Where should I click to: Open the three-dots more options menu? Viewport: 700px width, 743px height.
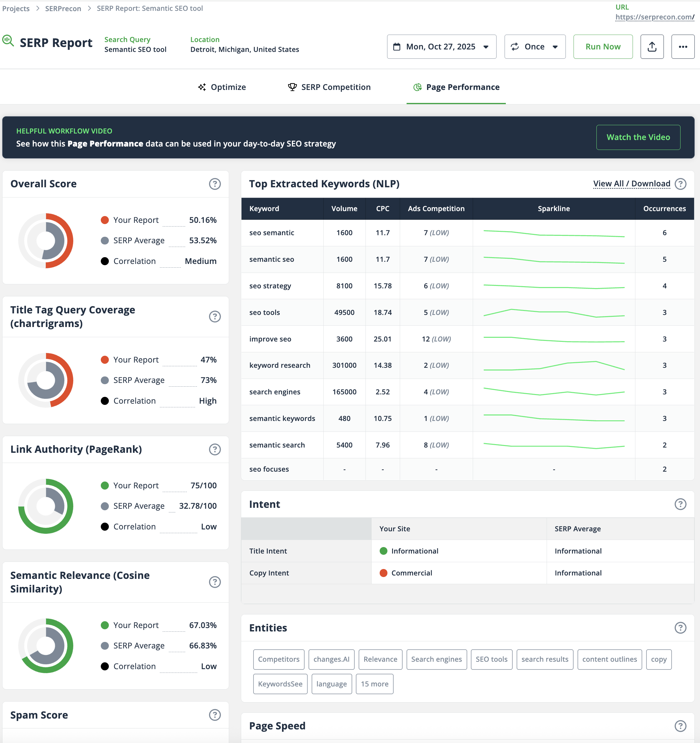(682, 47)
